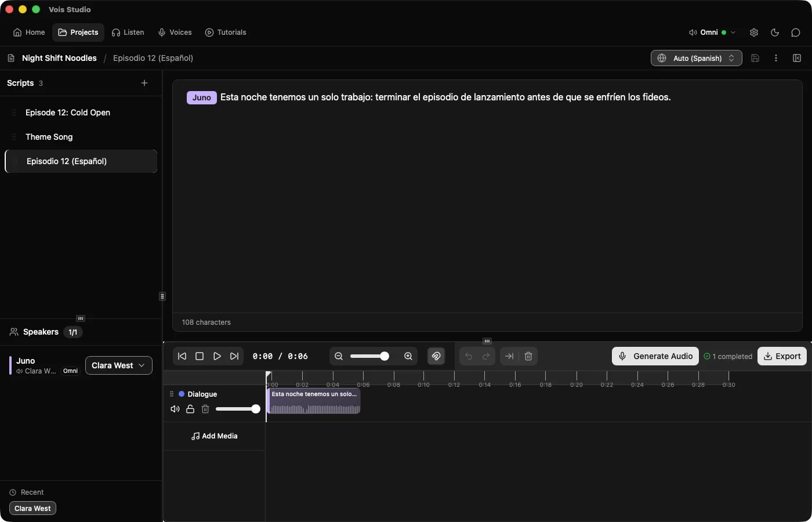Click the Generate Audio button
Screen dimensions: 812x522
[655, 356]
